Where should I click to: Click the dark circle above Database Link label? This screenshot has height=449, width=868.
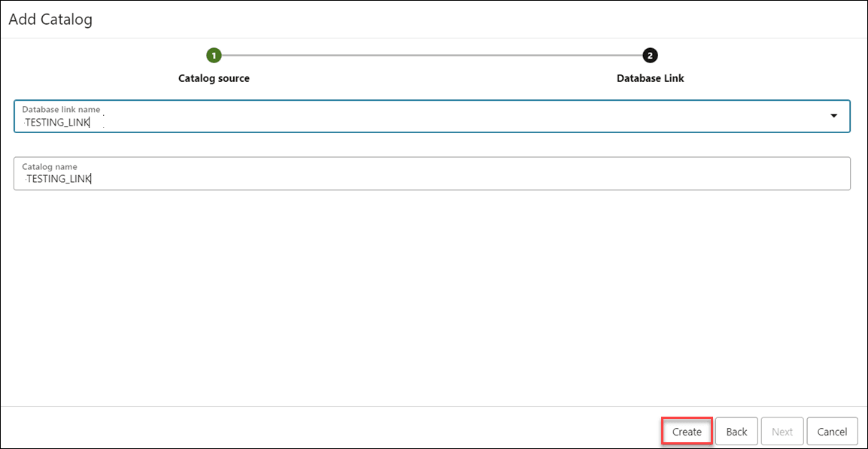[x=650, y=55]
